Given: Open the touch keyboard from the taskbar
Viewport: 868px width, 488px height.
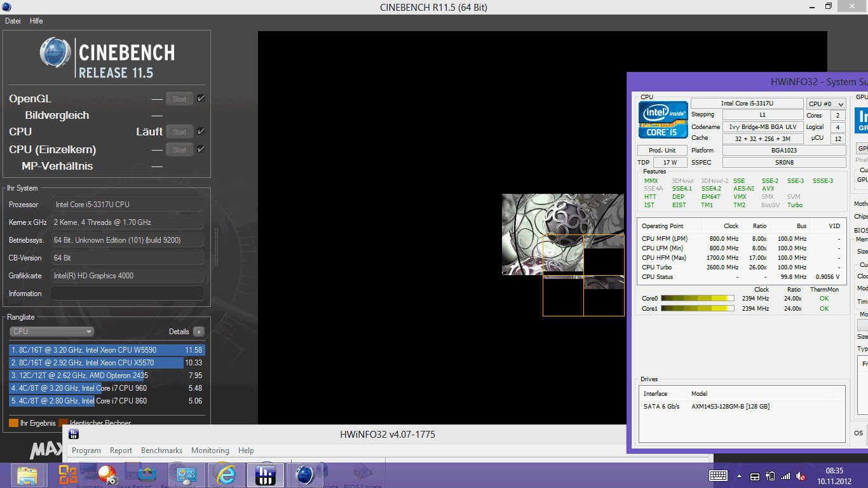Looking at the screenshot, I should [x=718, y=476].
